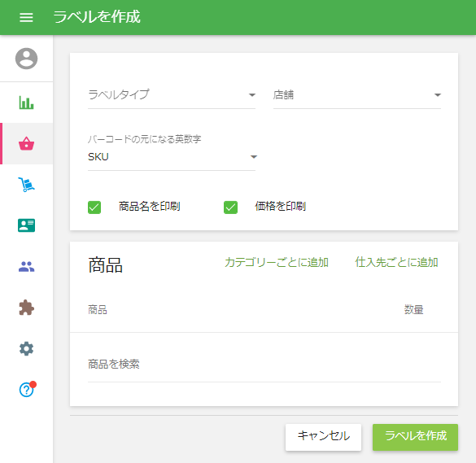Click the 商品 column header
The height and width of the screenshot is (463, 476).
(x=98, y=310)
